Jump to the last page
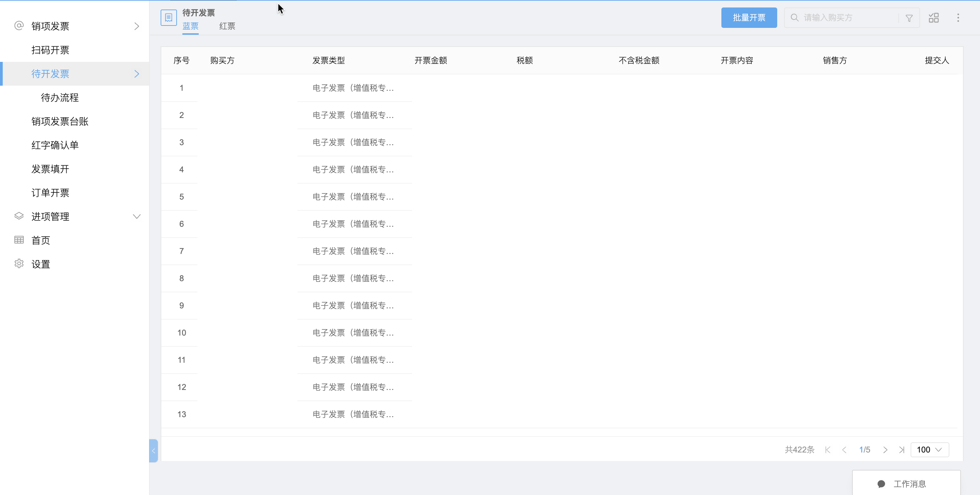980x495 pixels. click(x=902, y=450)
